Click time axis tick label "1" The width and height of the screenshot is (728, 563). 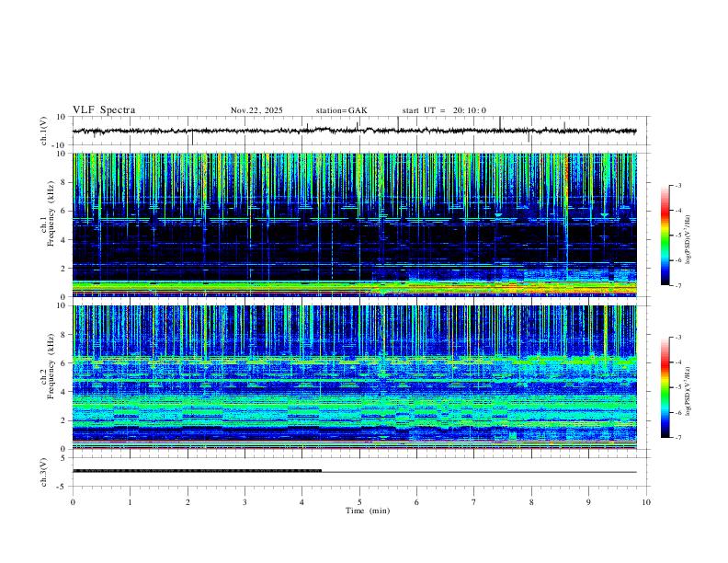[131, 502]
